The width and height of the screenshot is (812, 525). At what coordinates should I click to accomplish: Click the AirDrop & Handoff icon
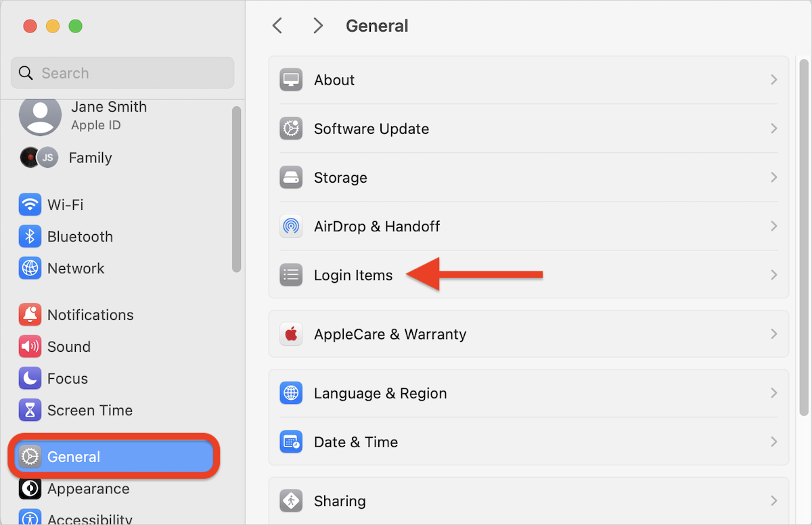(x=291, y=226)
